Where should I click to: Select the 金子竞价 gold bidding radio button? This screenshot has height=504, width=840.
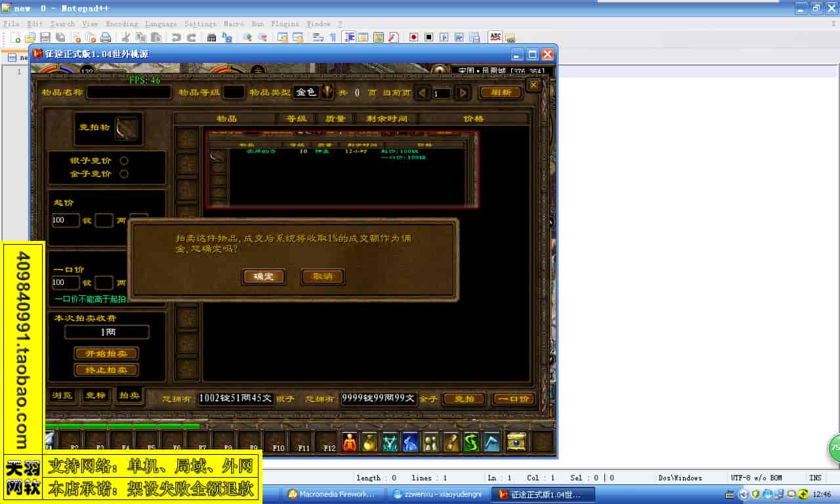click(124, 174)
